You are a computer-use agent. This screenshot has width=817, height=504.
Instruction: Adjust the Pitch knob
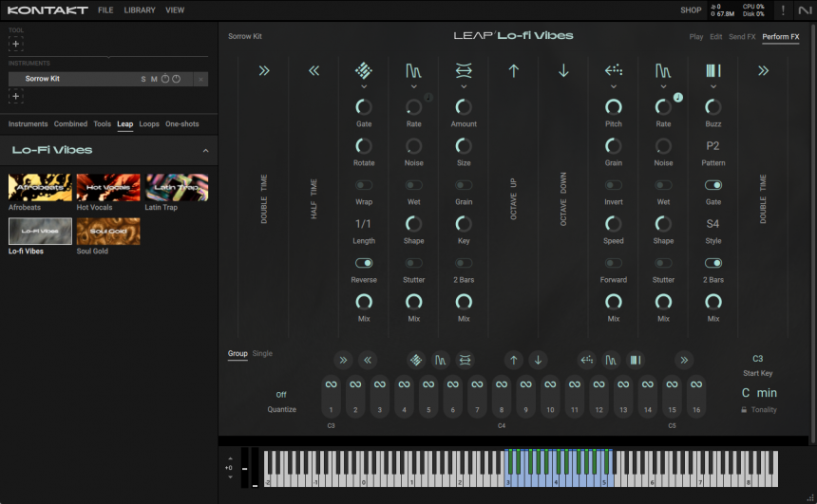coord(614,106)
